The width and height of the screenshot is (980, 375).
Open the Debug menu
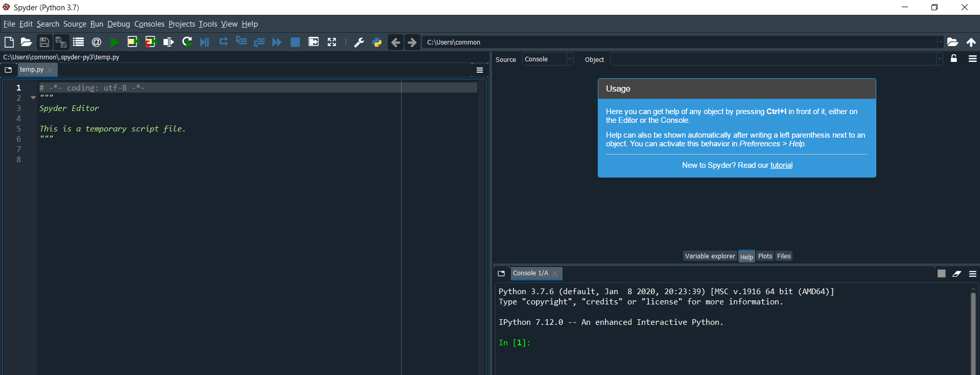click(119, 24)
